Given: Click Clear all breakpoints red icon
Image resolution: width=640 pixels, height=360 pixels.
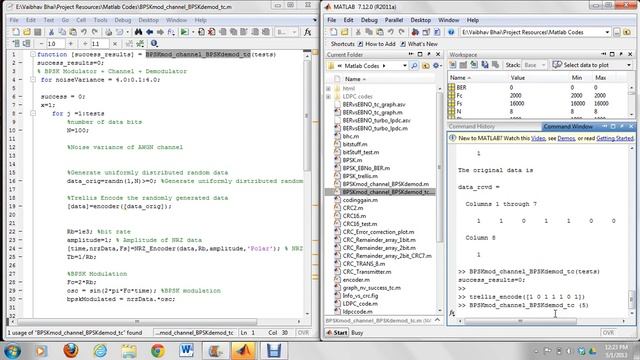Looking at the screenshot, I should [211, 32].
